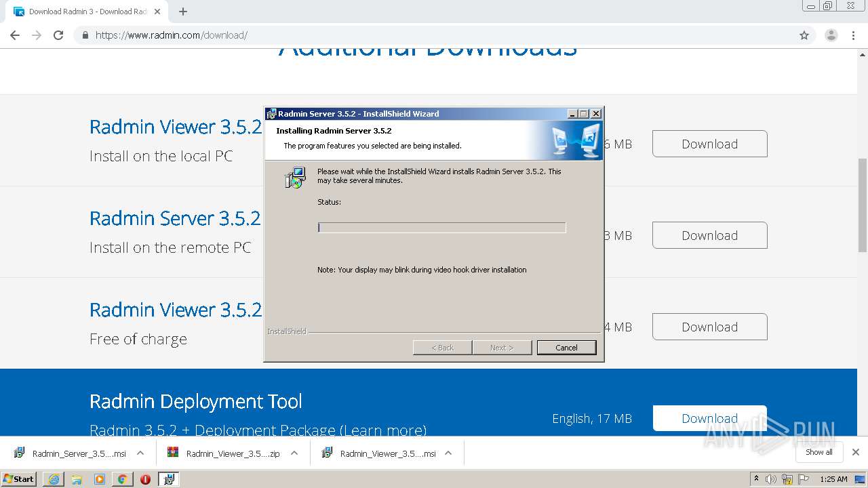This screenshot has height=488, width=868.
Task: Open Windows Explorer folder in the taskbar
Action: coord(77,479)
